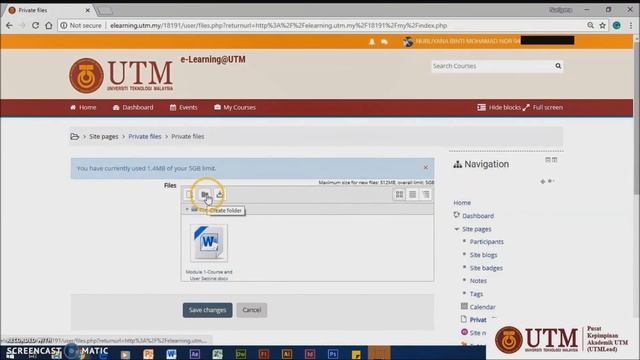This screenshot has height=360, width=640.
Task: Click the browser reload button
Action: (36, 25)
